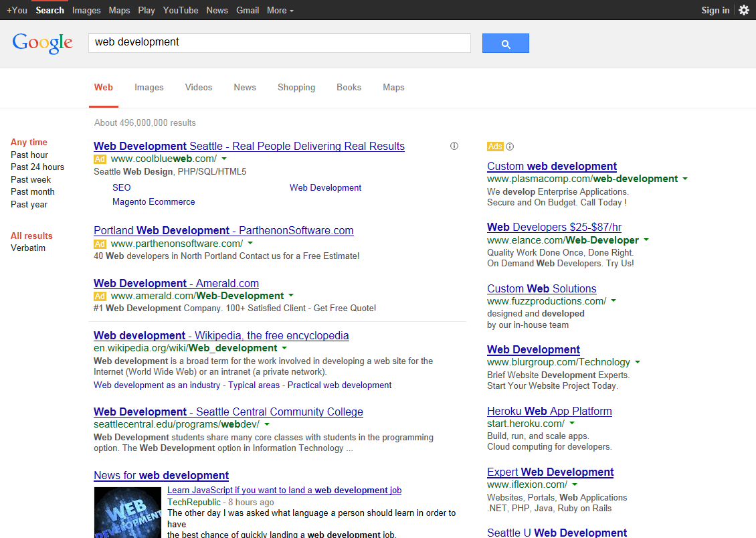Switch to the Books results tab
The image size is (756, 538).
349,87
